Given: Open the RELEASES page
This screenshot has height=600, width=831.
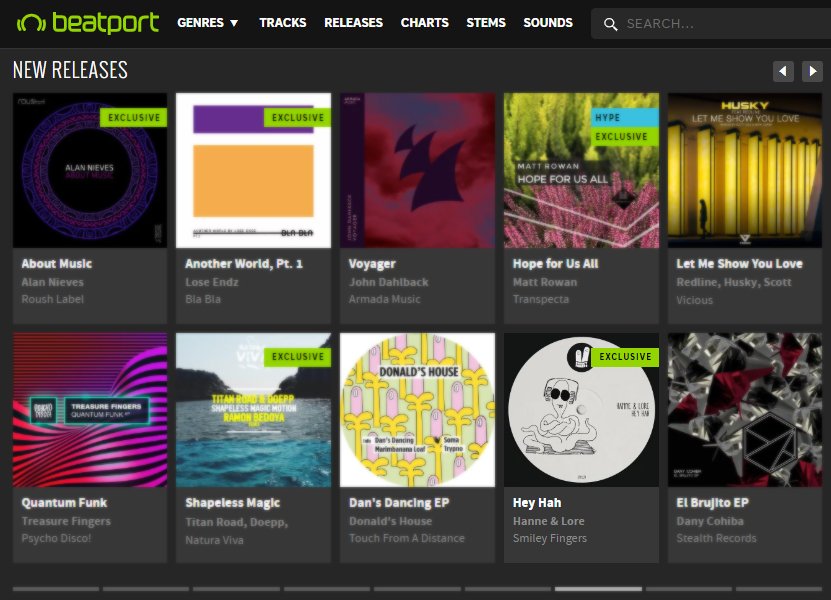Looking at the screenshot, I should pyautogui.click(x=353, y=22).
